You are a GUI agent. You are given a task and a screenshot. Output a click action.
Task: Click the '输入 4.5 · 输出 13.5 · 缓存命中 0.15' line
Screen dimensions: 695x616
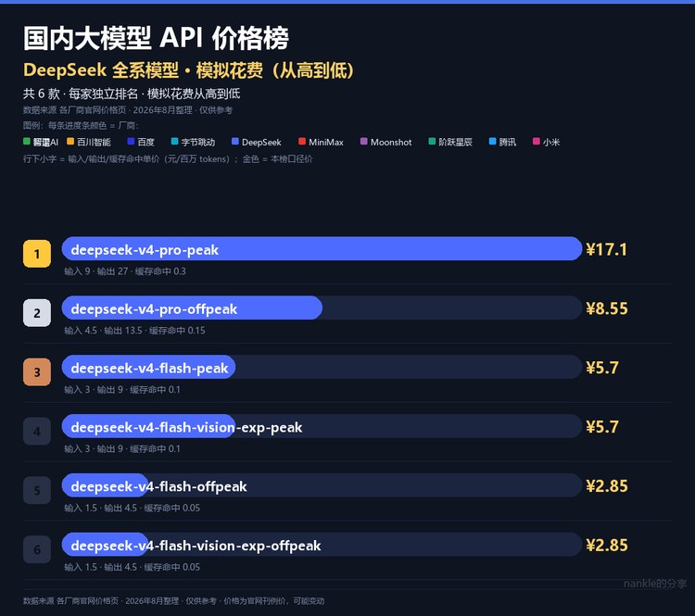[134, 331]
